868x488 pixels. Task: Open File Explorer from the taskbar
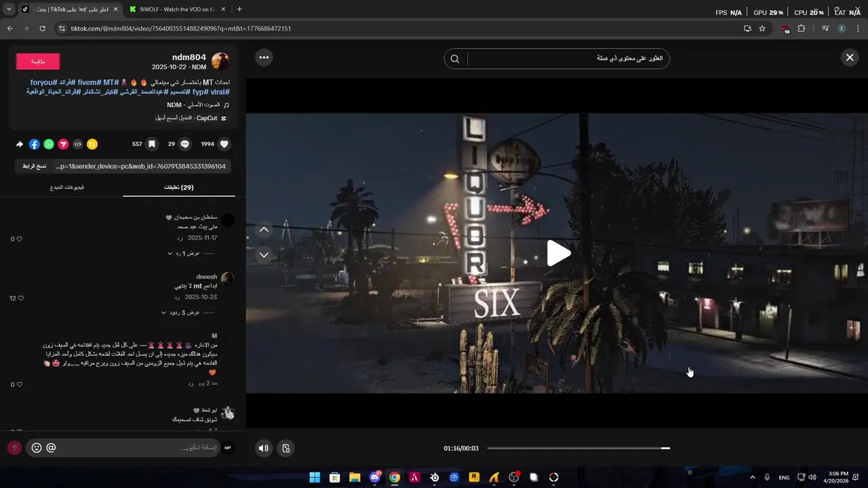[x=355, y=477]
